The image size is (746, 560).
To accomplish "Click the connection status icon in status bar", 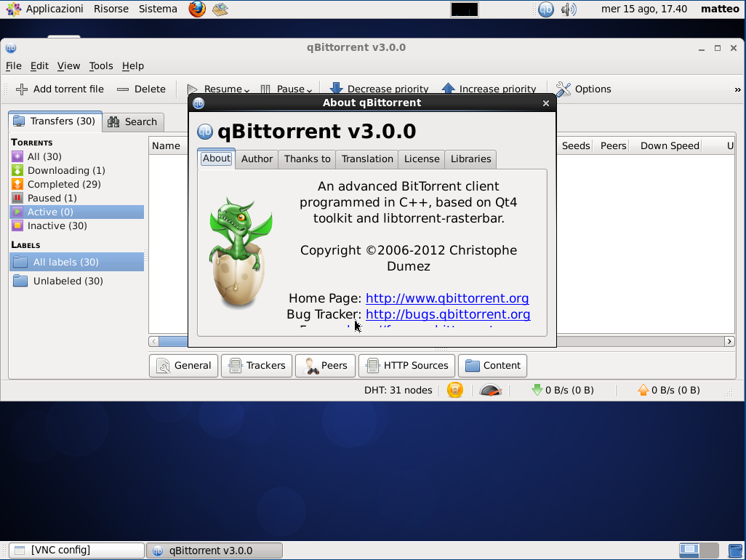I will [x=455, y=391].
